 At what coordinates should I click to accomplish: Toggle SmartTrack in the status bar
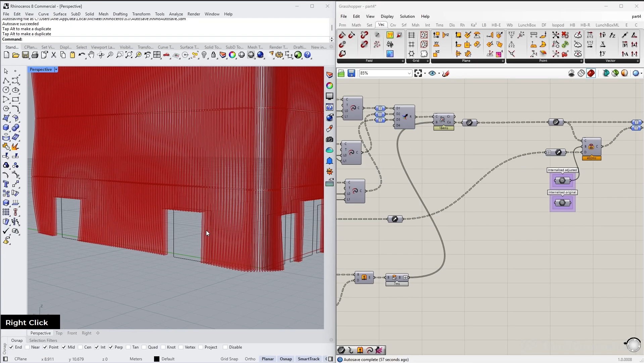coord(308,359)
